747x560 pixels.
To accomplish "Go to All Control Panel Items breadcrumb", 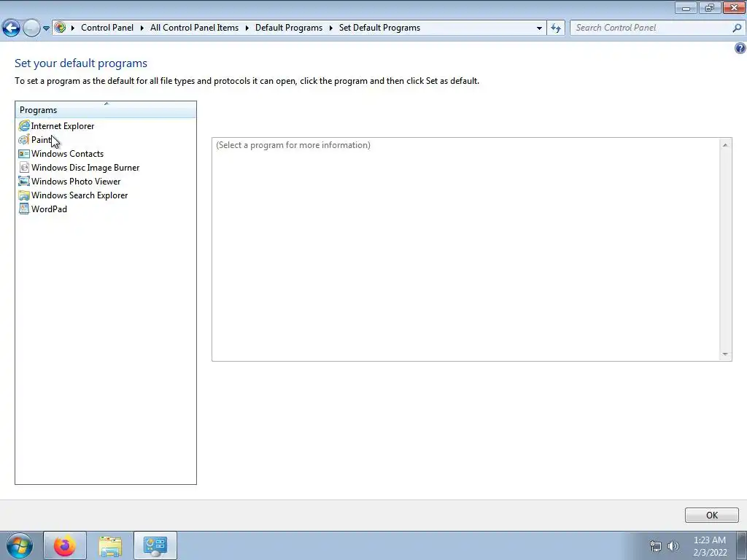I will click(x=194, y=28).
